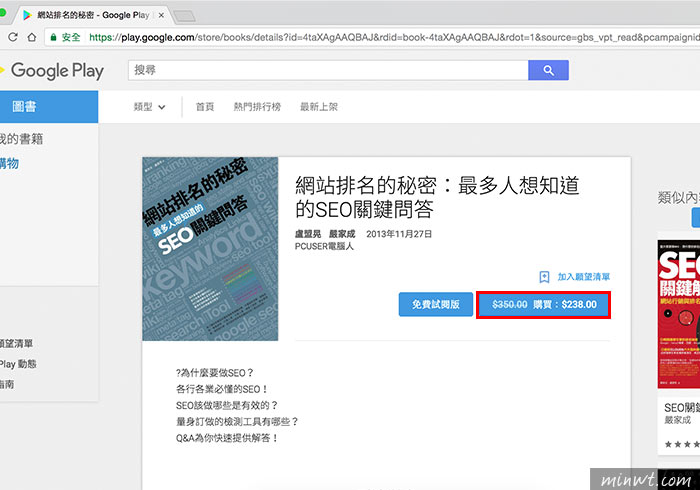Image resolution: width=700 pixels, height=490 pixels.
Task: Click the red SEO similar book cover
Action: [x=679, y=314]
